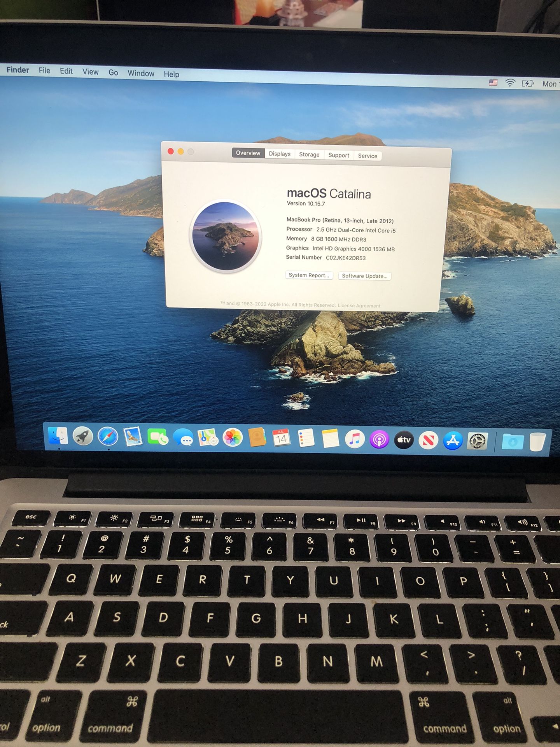Click the macOS Catalina round logo image
Screen dimensions: 560x747
226,236
